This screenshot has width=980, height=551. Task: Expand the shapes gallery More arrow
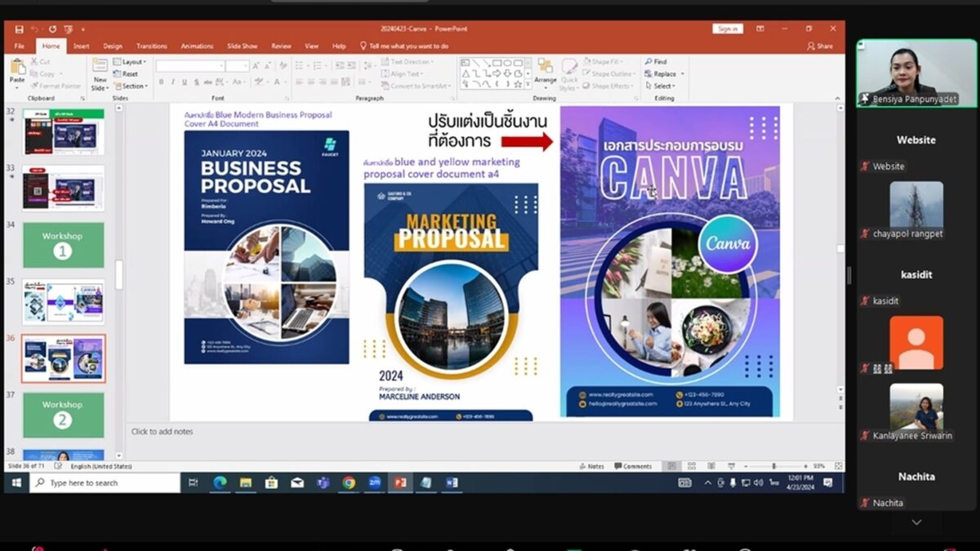[527, 84]
